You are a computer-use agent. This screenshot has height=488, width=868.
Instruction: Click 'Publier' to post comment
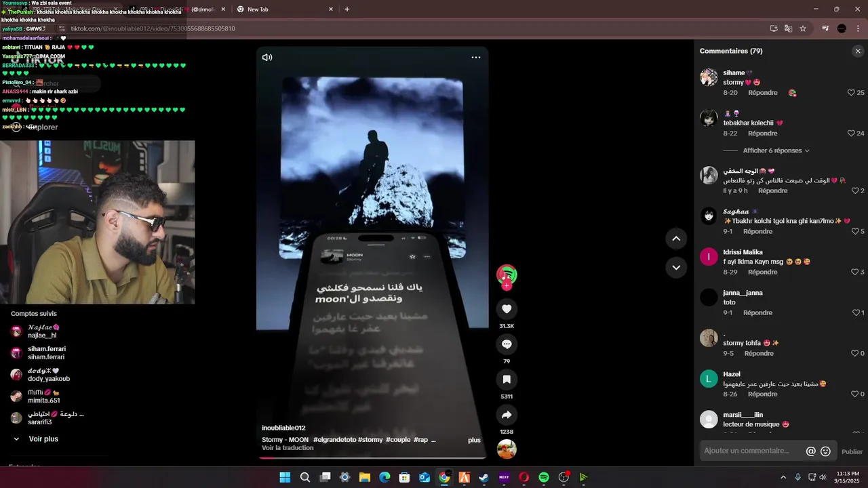[x=852, y=452]
